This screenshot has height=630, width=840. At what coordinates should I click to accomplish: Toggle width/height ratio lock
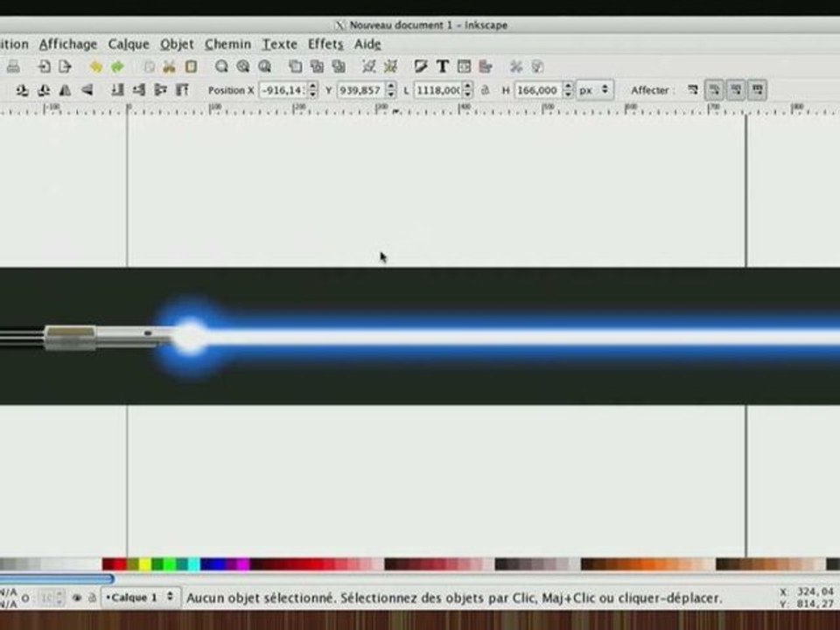click(486, 90)
